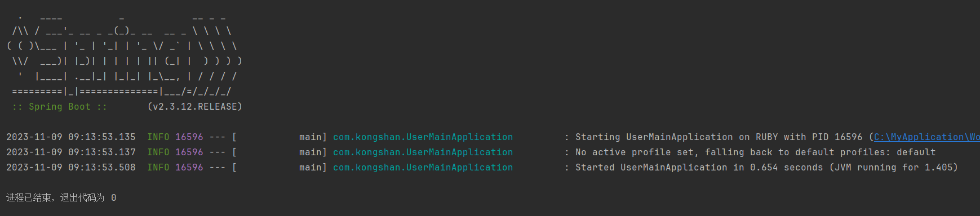Open the C:\MyApplication path hyperlink

(x=926, y=137)
